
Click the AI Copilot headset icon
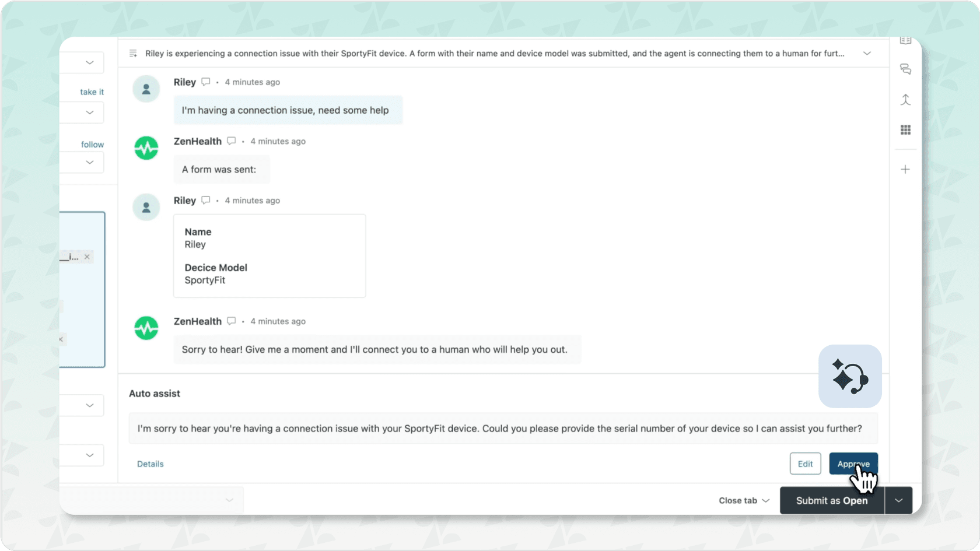click(x=850, y=376)
